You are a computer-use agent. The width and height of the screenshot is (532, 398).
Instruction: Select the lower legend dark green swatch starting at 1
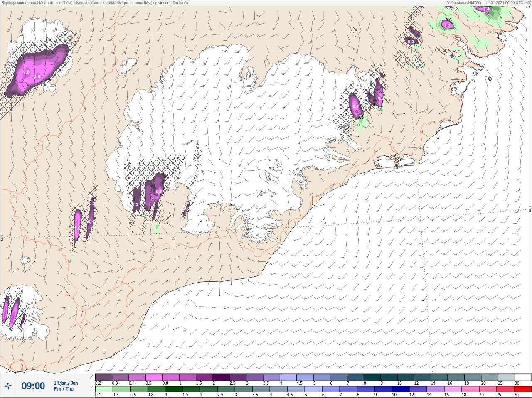click(x=174, y=389)
